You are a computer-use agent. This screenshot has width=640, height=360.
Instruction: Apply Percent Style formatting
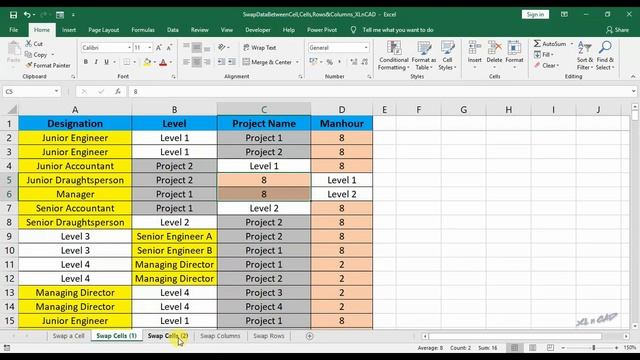329,62
